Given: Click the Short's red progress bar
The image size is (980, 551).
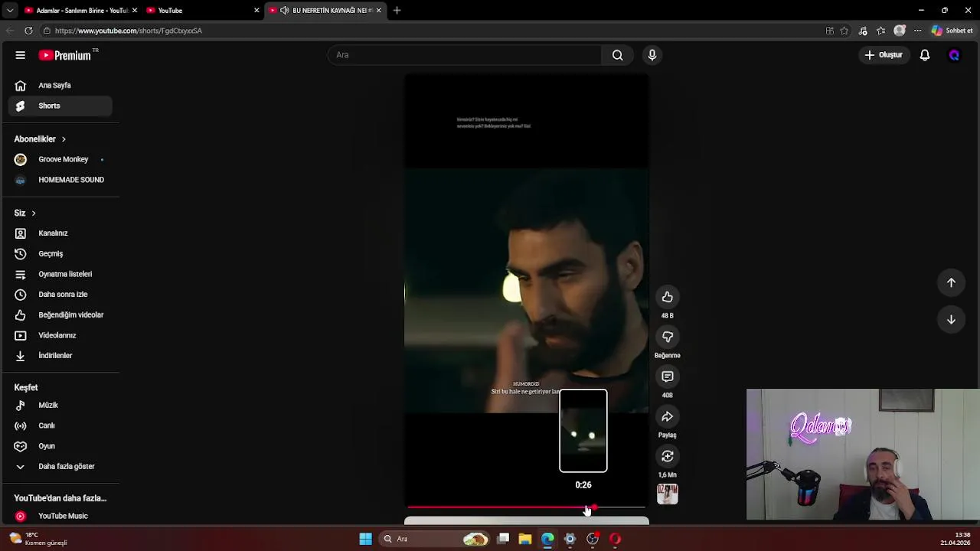Looking at the screenshot, I should (x=526, y=507).
